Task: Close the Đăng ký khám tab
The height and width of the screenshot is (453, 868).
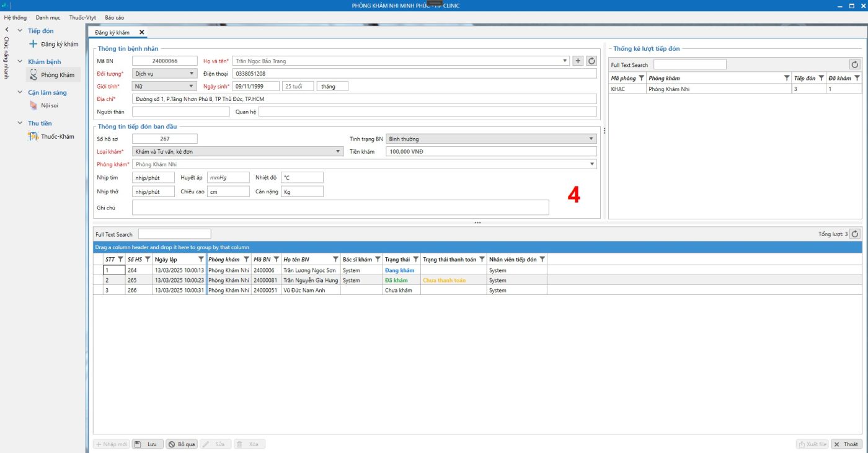Action: pos(141,32)
